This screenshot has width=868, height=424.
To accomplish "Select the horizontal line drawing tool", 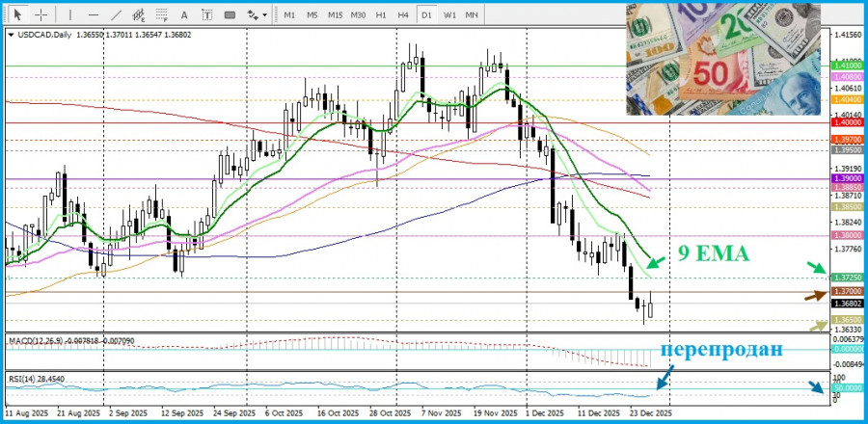I will (93, 14).
